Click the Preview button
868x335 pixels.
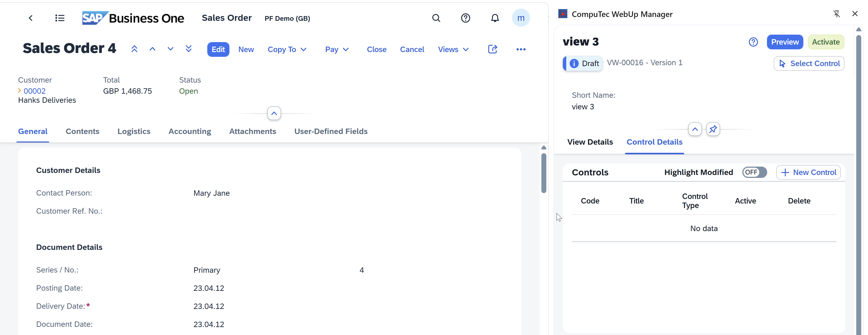point(785,42)
